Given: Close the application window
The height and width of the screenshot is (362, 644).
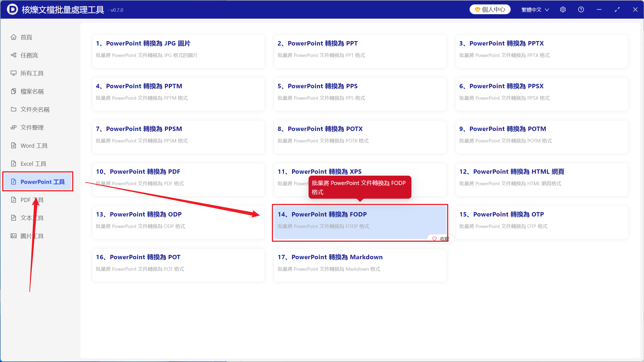Looking at the screenshot, I should (635, 10).
